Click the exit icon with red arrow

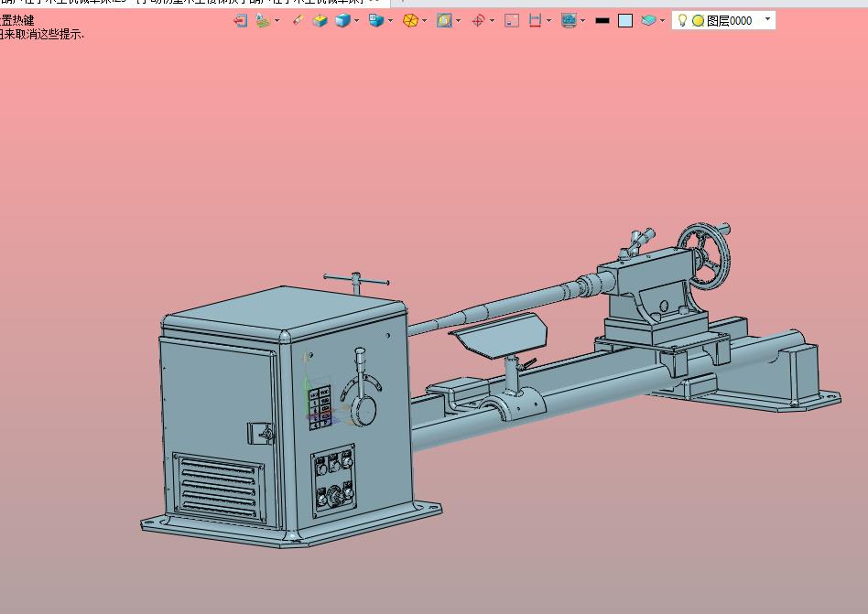240,21
